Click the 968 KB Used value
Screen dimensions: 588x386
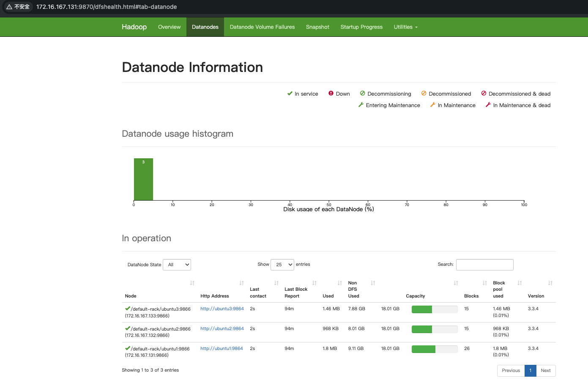(x=331, y=328)
